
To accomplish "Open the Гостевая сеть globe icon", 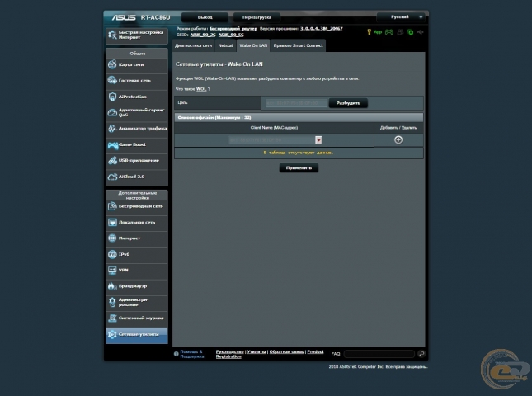I will pyautogui.click(x=112, y=80).
